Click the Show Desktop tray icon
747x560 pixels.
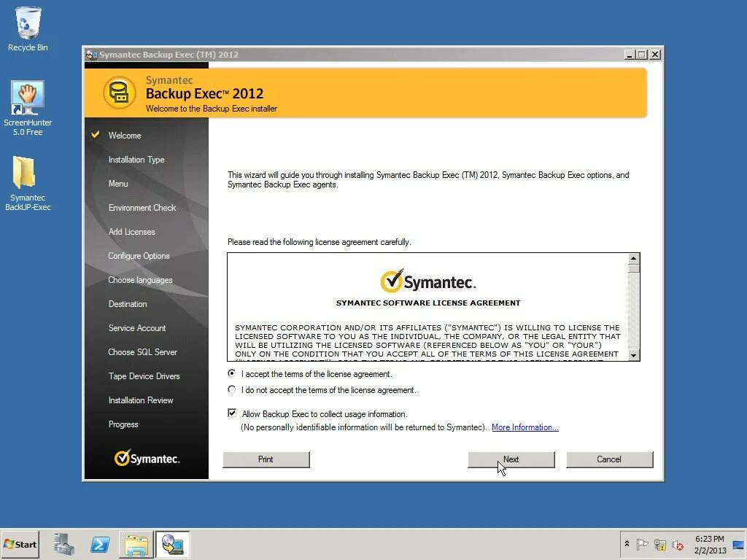[x=738, y=544]
